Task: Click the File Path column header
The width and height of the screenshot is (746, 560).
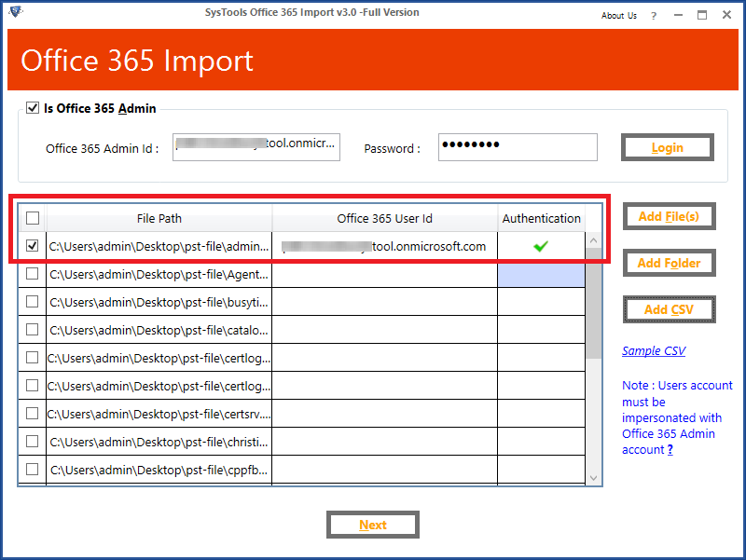Action: [x=159, y=218]
